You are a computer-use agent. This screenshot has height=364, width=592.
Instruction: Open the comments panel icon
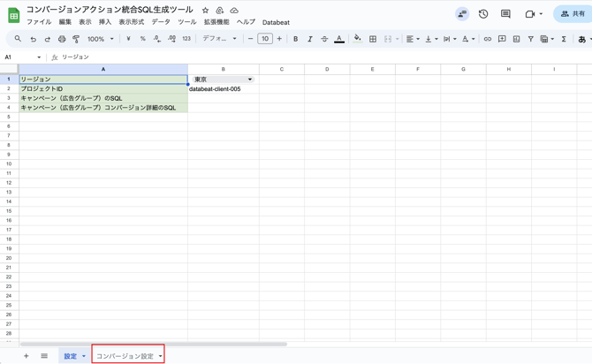(505, 14)
